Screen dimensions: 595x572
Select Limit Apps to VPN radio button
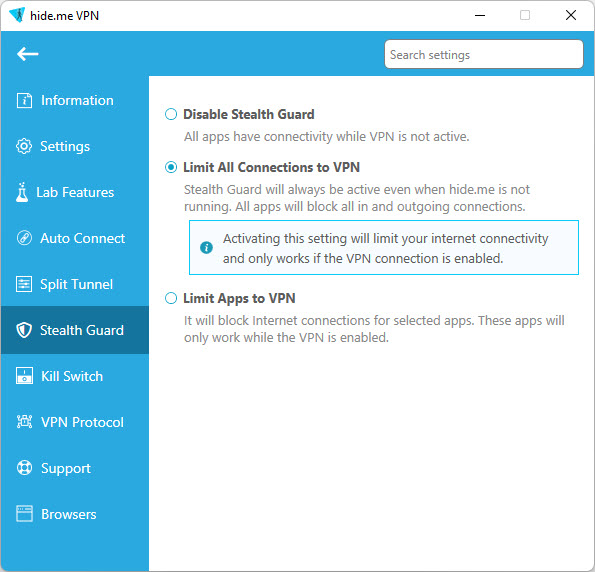pos(171,298)
